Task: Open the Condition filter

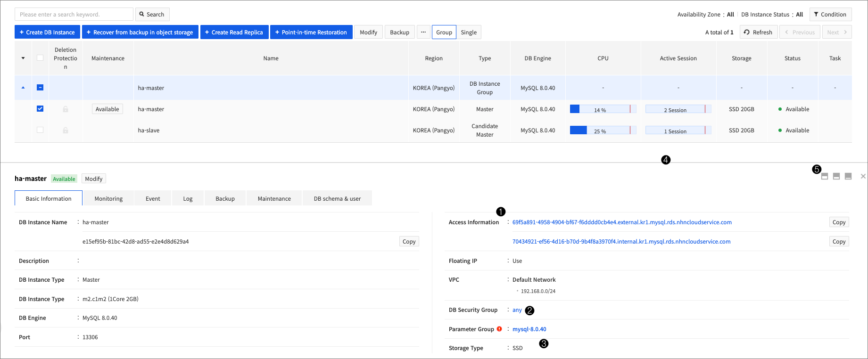Action: (831, 15)
